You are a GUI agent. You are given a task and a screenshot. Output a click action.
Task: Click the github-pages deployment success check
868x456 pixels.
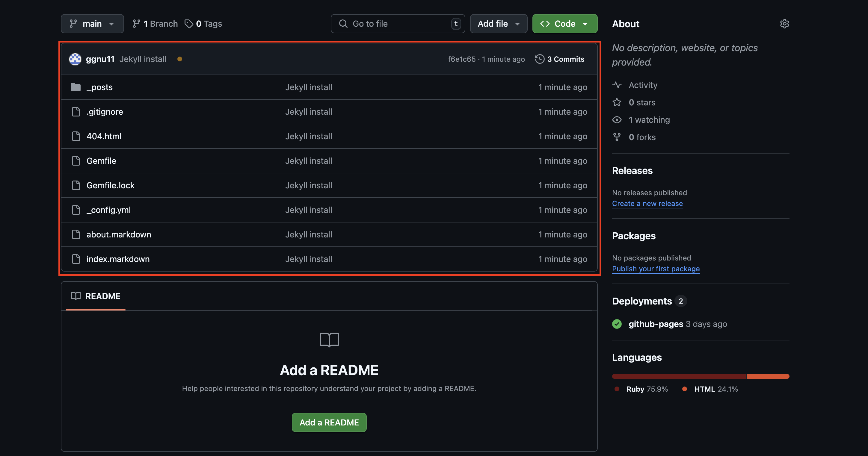[x=617, y=324]
